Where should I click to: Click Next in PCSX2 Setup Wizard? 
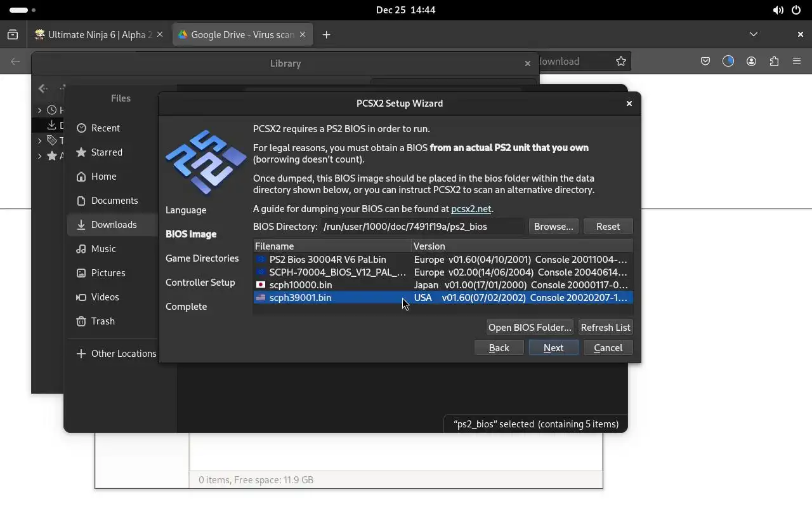(x=553, y=347)
